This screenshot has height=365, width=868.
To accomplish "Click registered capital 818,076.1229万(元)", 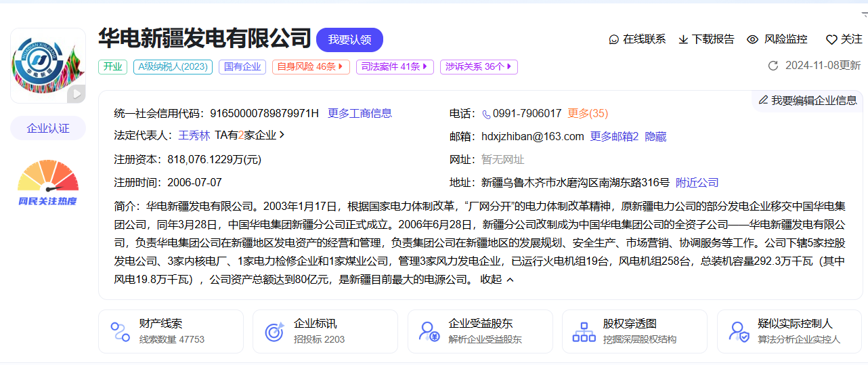I will [x=214, y=159].
